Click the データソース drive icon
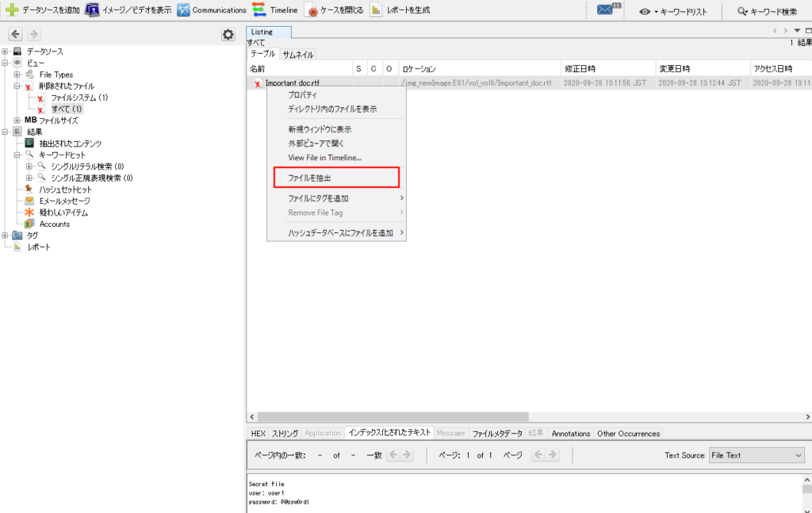Image resolution: width=812 pixels, height=513 pixels. click(x=17, y=52)
